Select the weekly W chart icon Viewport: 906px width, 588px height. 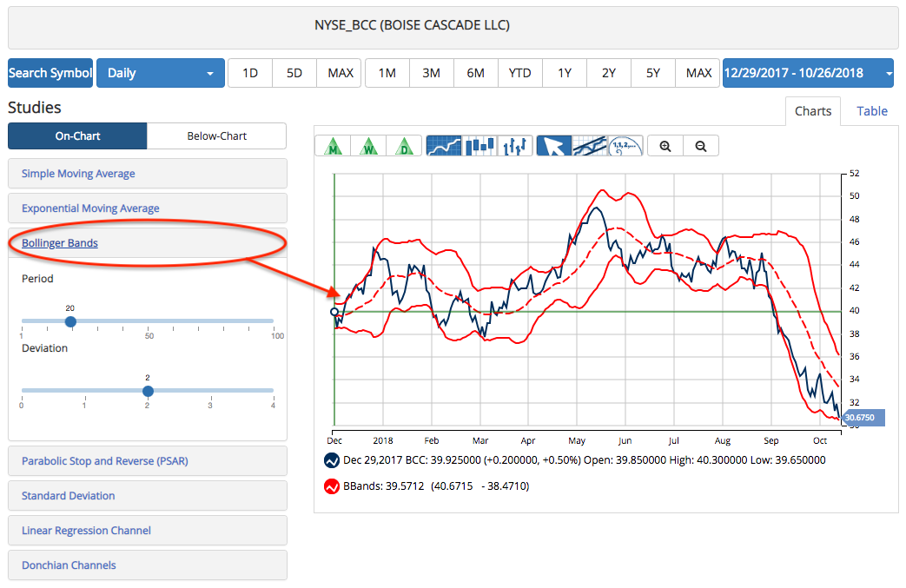pos(368,146)
